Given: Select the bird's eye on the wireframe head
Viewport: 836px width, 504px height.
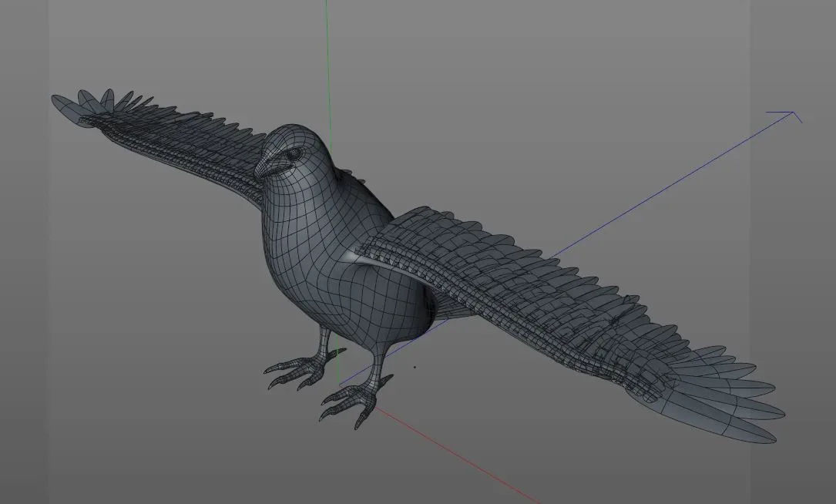Looking at the screenshot, I should pos(293,153).
